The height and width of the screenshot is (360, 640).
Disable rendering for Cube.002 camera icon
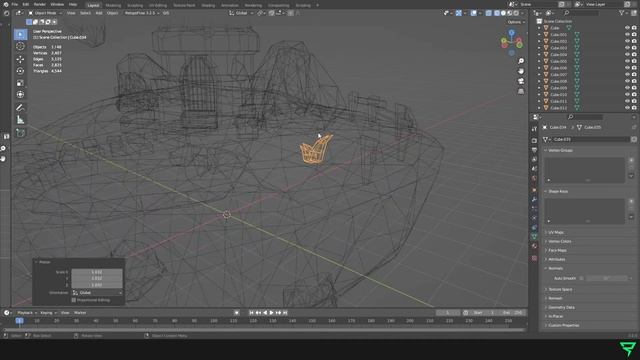pos(634,41)
